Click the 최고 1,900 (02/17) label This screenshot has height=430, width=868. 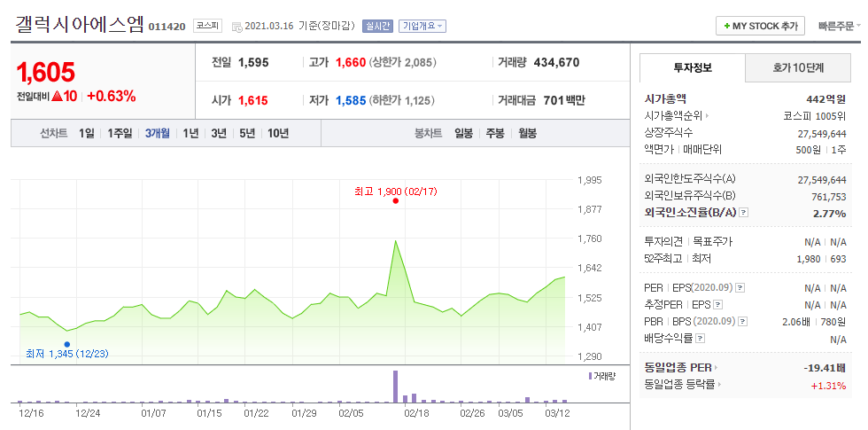(x=396, y=192)
